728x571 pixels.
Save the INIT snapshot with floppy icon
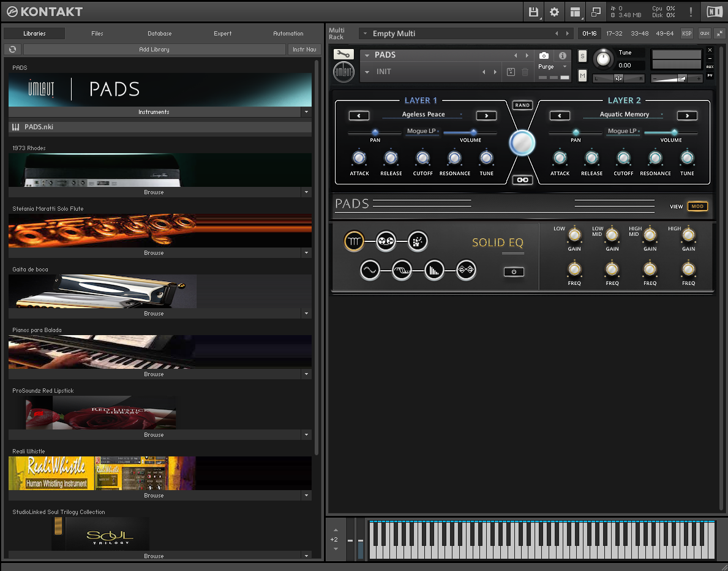(511, 72)
